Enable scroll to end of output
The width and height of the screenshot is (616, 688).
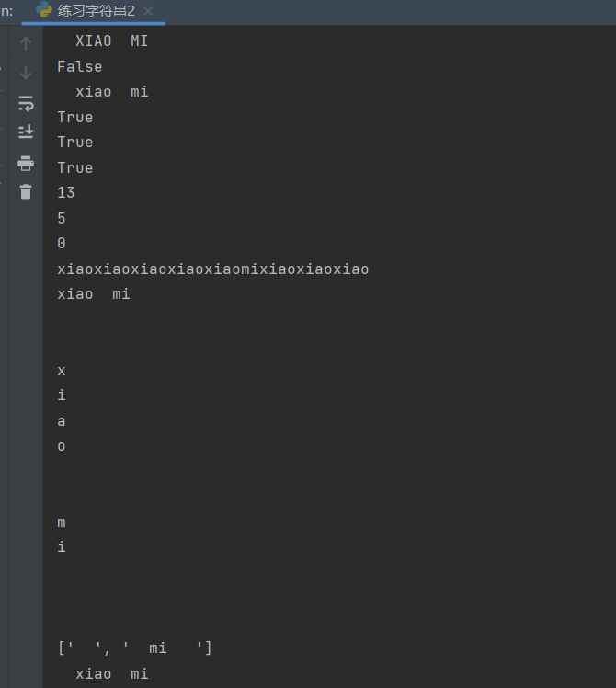26,132
